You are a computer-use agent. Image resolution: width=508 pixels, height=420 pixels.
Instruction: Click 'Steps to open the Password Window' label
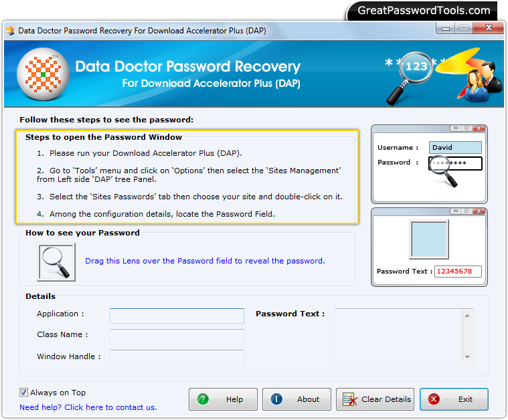click(104, 137)
